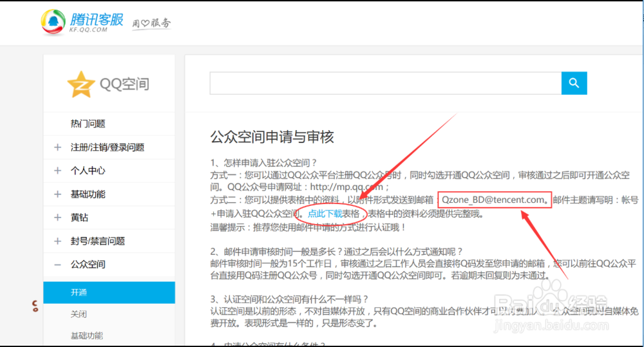Click the Qzone_BD@tencent.com email address
Image resolution: width=644 pixels, height=347 pixels.
point(493,200)
